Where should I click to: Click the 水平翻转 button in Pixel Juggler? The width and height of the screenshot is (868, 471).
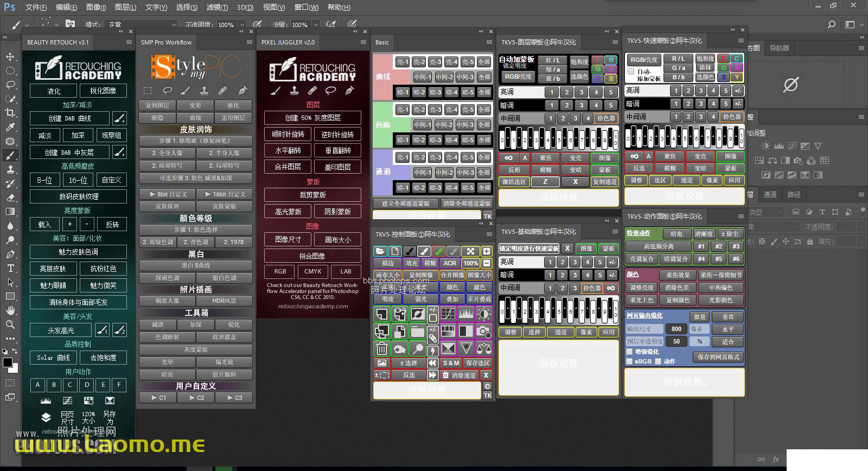click(x=288, y=150)
